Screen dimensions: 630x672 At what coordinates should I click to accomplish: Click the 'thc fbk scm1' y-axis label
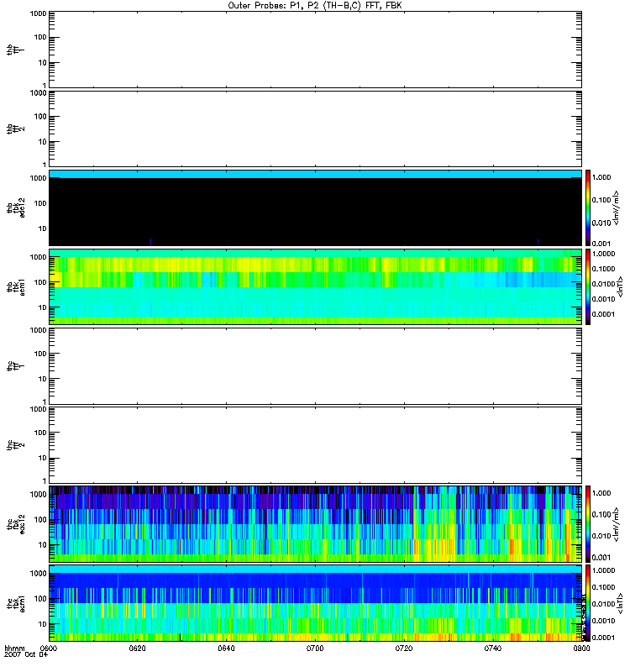pos(15,603)
